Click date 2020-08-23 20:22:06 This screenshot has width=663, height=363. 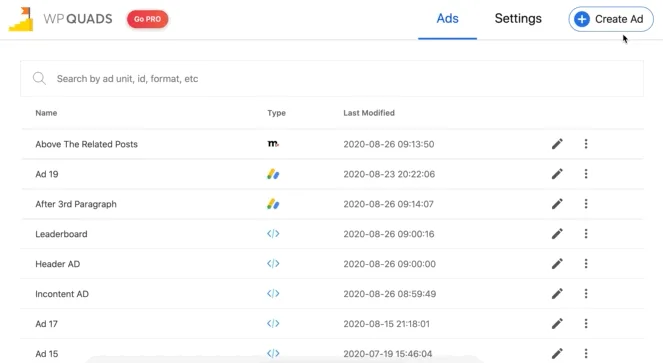[389, 174]
